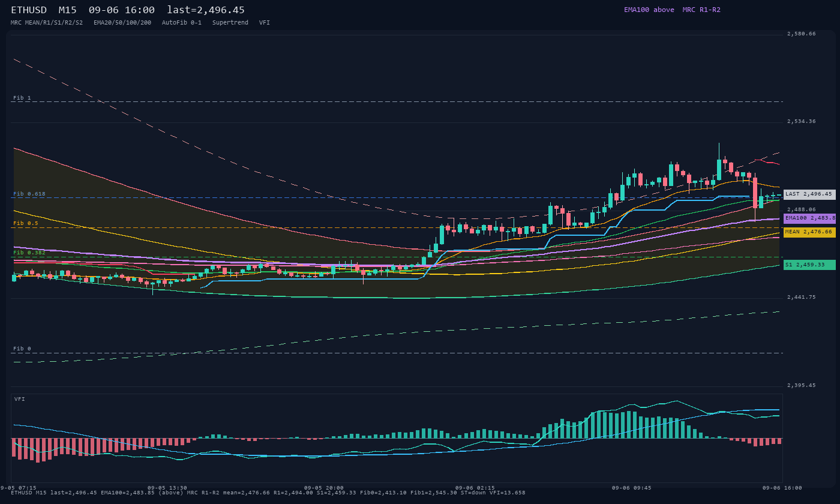Click the Fib 1 level label
The height and width of the screenshot is (504, 840).
(x=22, y=98)
